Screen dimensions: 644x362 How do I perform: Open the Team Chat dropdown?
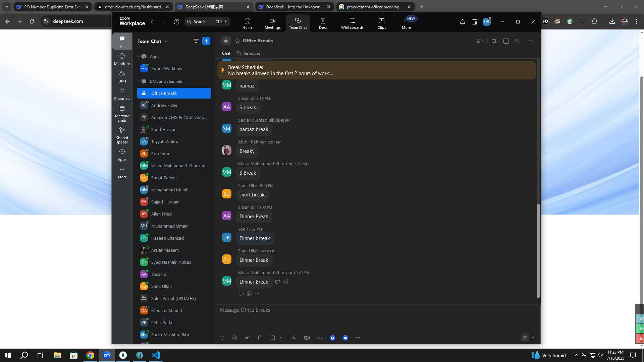152,41
